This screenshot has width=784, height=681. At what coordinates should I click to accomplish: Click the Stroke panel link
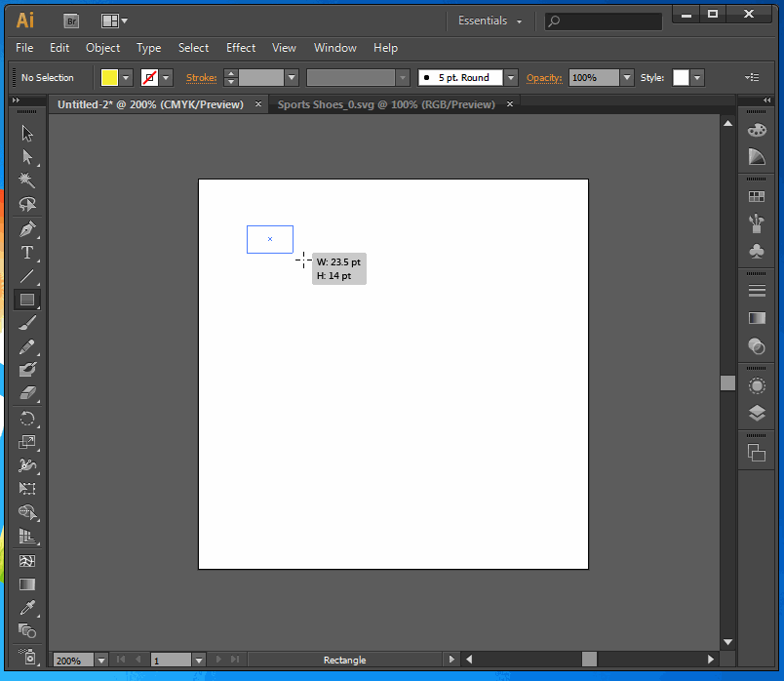coord(201,78)
